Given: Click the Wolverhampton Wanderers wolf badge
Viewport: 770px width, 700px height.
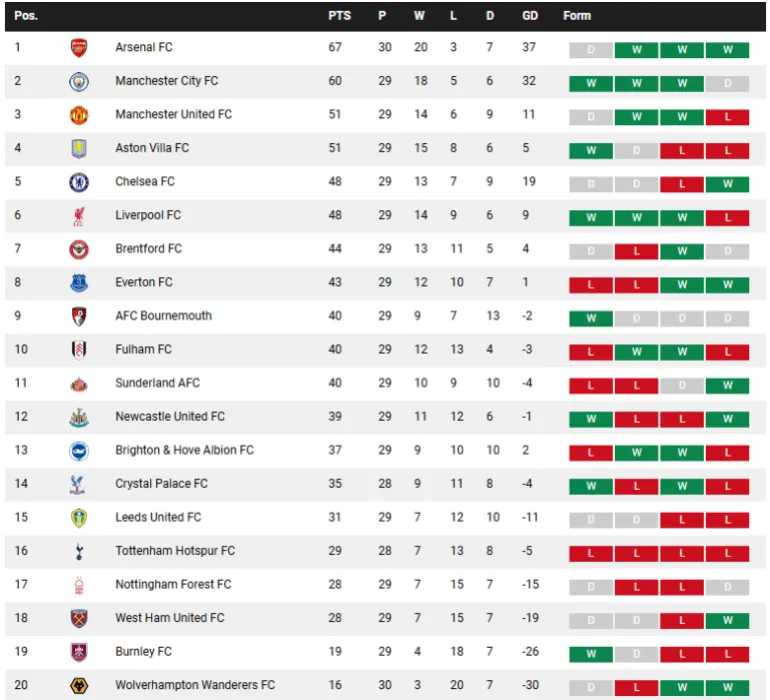Looking at the screenshot, I should 79,686.
